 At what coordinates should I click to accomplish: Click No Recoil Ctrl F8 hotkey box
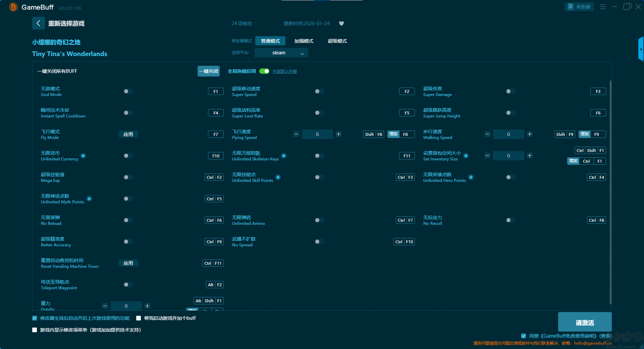pyautogui.click(x=597, y=220)
